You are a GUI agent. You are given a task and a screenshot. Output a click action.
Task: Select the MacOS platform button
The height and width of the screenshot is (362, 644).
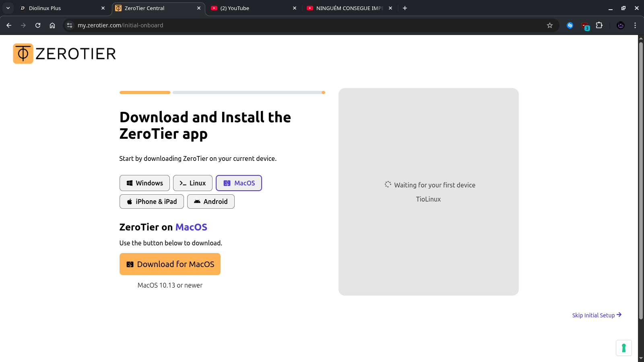[x=239, y=183]
